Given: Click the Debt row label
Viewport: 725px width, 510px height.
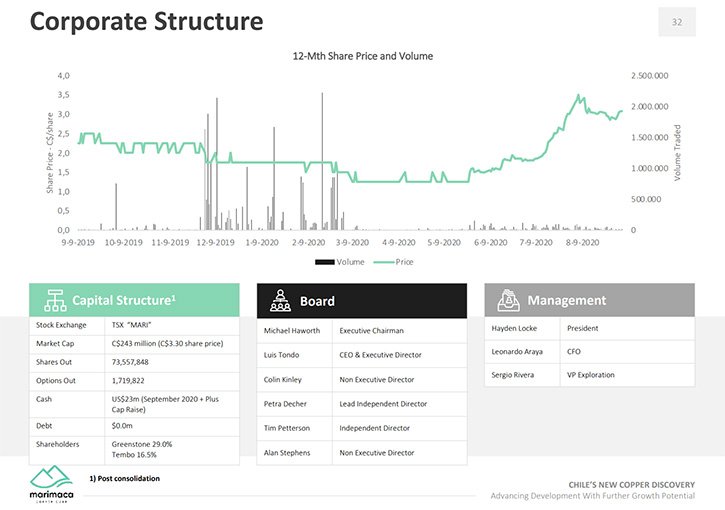Looking at the screenshot, I should pos(44,426).
